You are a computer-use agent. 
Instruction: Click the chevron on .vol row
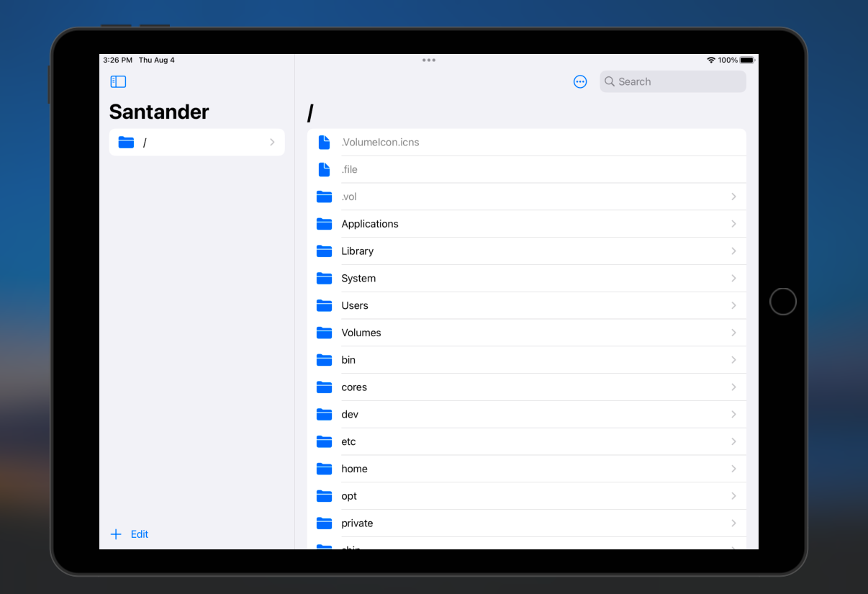(x=733, y=197)
